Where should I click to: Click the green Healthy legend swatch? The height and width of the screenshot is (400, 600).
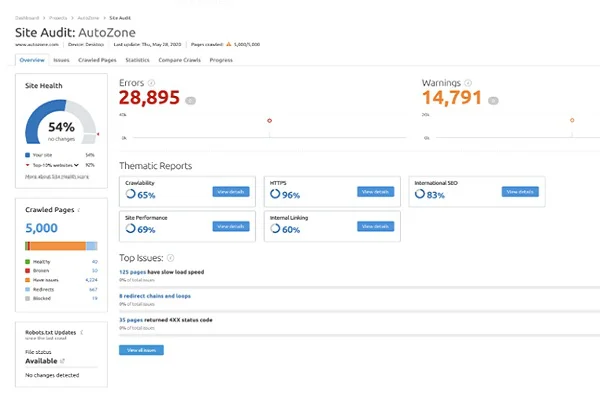[x=28, y=262]
